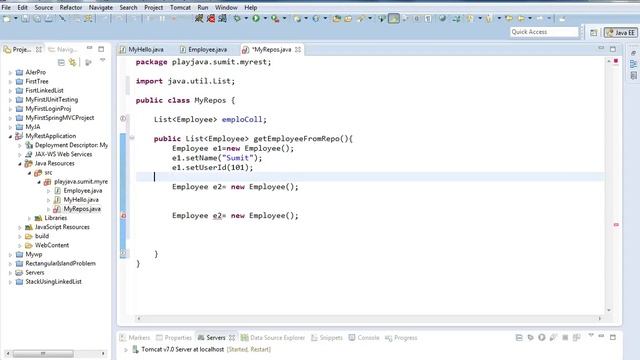Open the Source menu
This screenshot has width=640, height=360.
[44, 7]
